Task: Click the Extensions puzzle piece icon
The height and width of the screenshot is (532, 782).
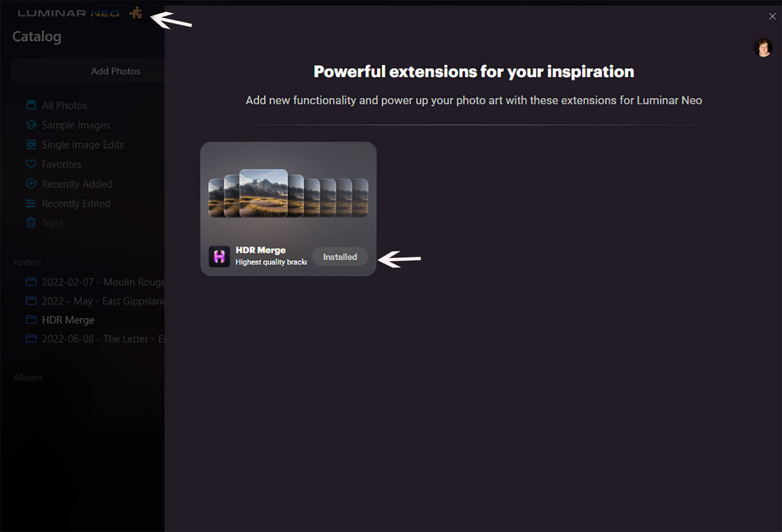Action: click(x=136, y=13)
